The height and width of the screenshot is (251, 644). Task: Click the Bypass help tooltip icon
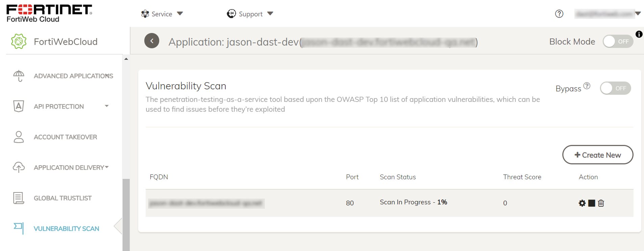click(587, 86)
